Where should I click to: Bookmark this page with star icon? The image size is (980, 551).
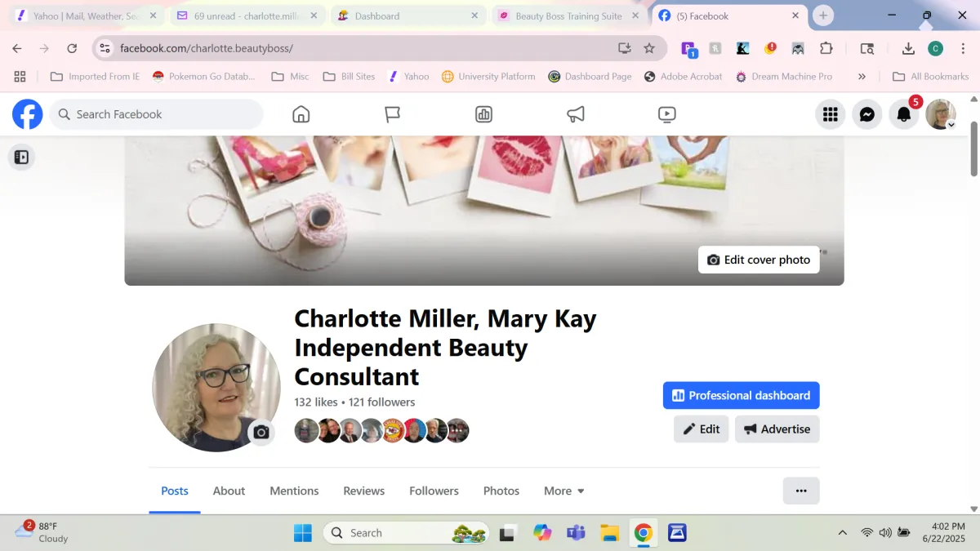649,48
